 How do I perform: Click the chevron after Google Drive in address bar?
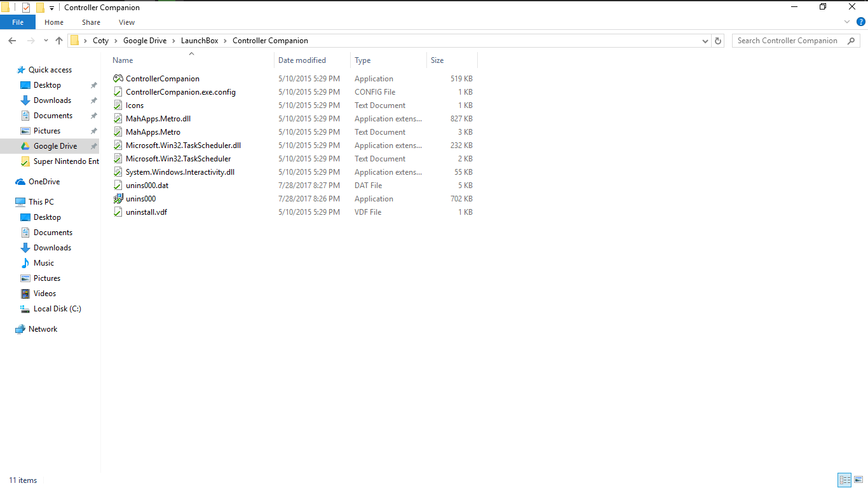point(173,41)
